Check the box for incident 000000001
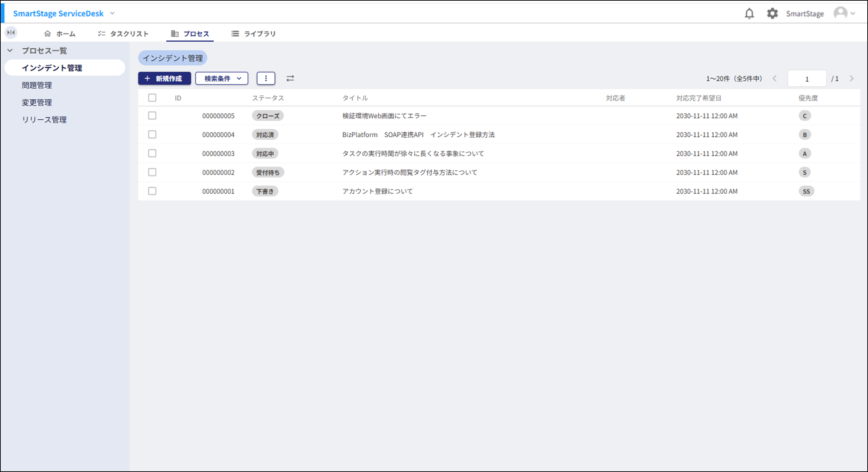868x472 pixels. [x=152, y=191]
